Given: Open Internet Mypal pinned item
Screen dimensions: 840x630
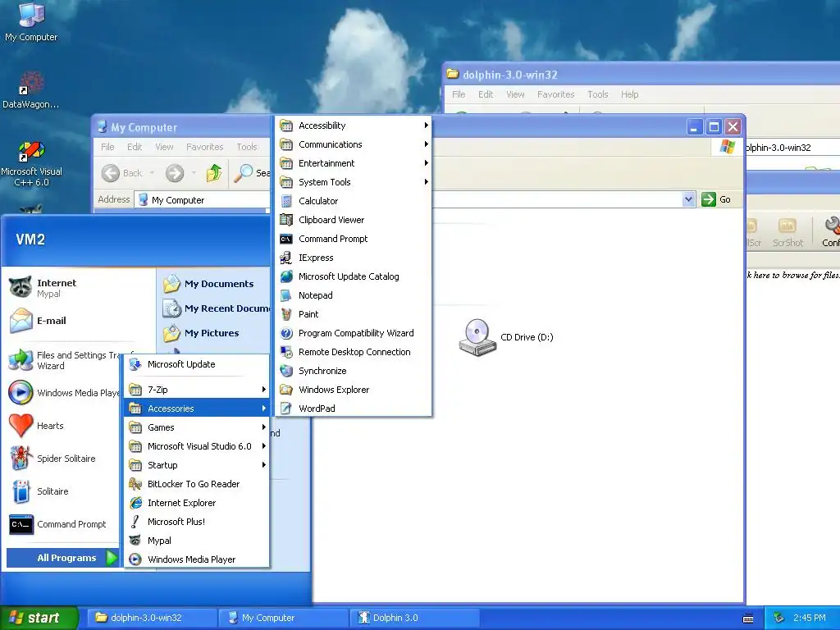Looking at the screenshot, I should [x=80, y=288].
